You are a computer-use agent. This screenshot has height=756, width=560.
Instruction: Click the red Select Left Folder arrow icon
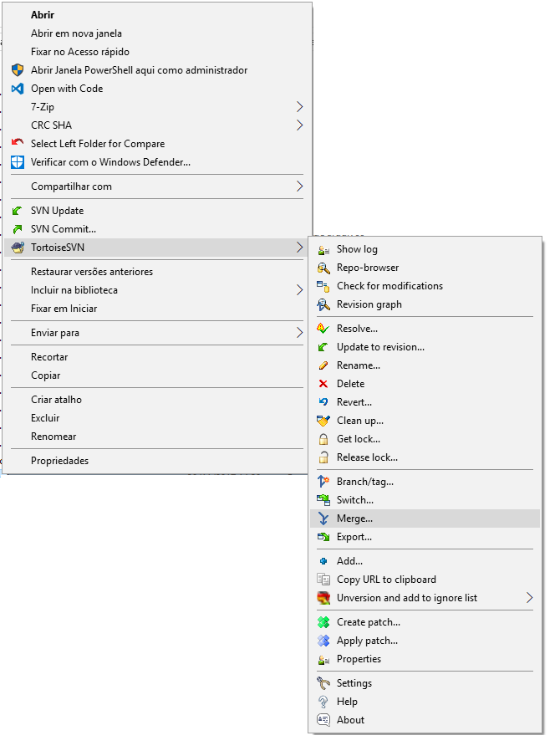tap(18, 143)
